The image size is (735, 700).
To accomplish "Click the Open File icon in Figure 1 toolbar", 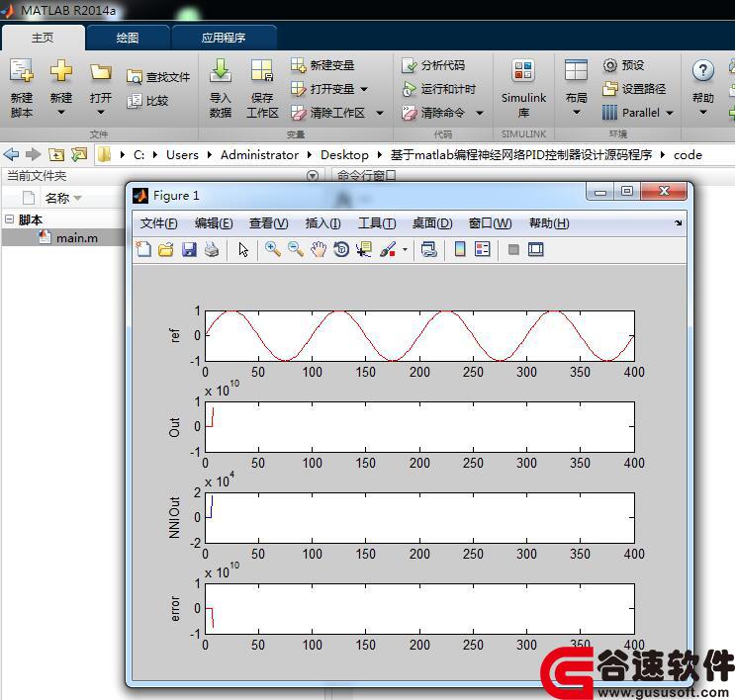I will coord(166,249).
